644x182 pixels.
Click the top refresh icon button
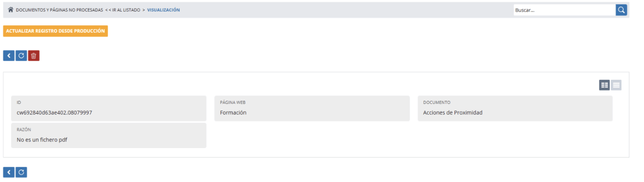click(21, 56)
